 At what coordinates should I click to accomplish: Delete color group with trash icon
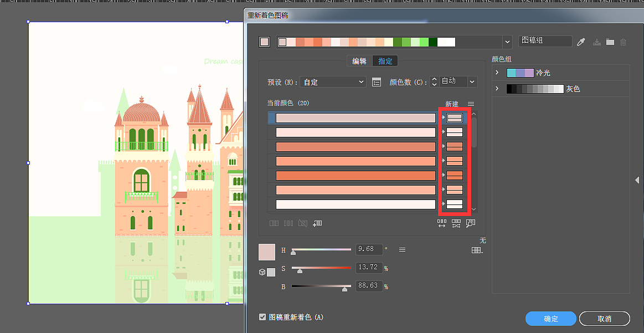click(624, 41)
